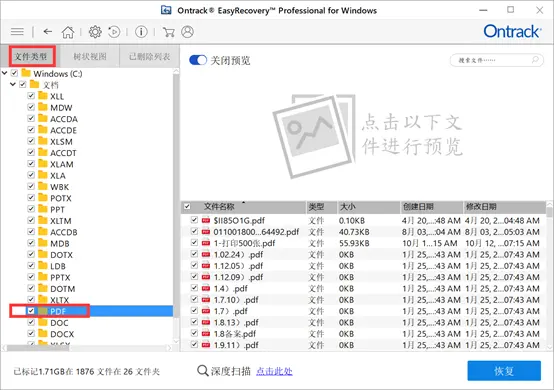Click PDF icon of 1.8备案.pdf

coord(206,333)
